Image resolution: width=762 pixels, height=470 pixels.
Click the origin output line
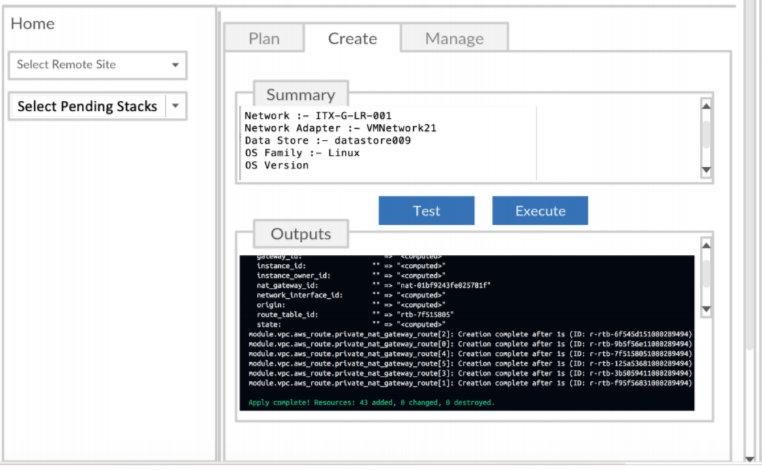tap(351, 305)
